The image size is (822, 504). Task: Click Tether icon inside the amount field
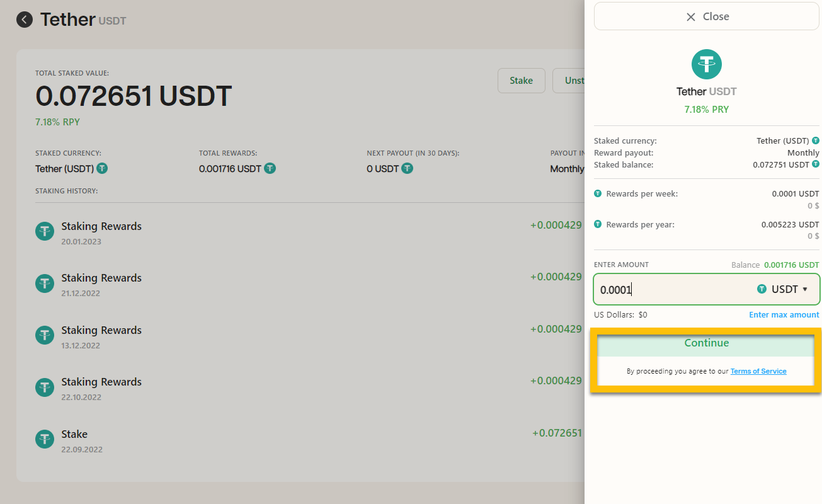tap(762, 289)
